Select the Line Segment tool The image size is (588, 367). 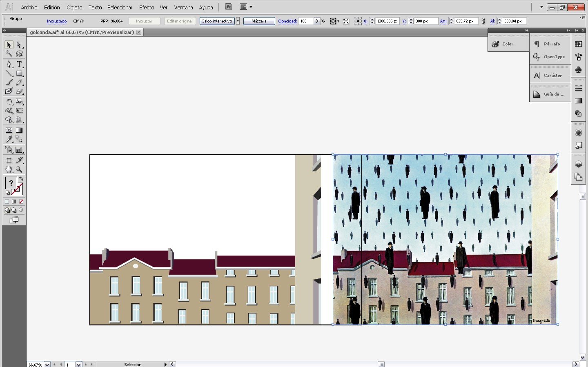pyautogui.click(x=9, y=73)
